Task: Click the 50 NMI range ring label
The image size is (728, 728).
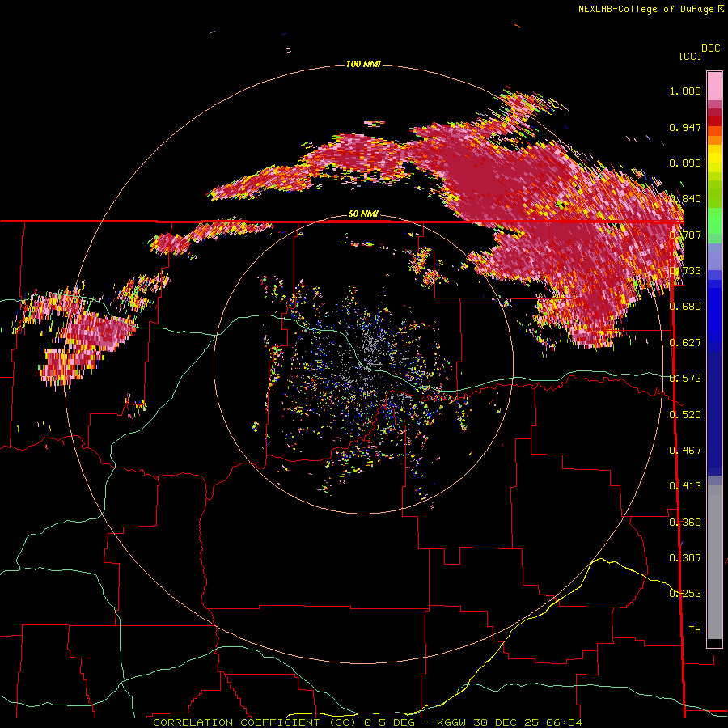Action: coord(363,214)
